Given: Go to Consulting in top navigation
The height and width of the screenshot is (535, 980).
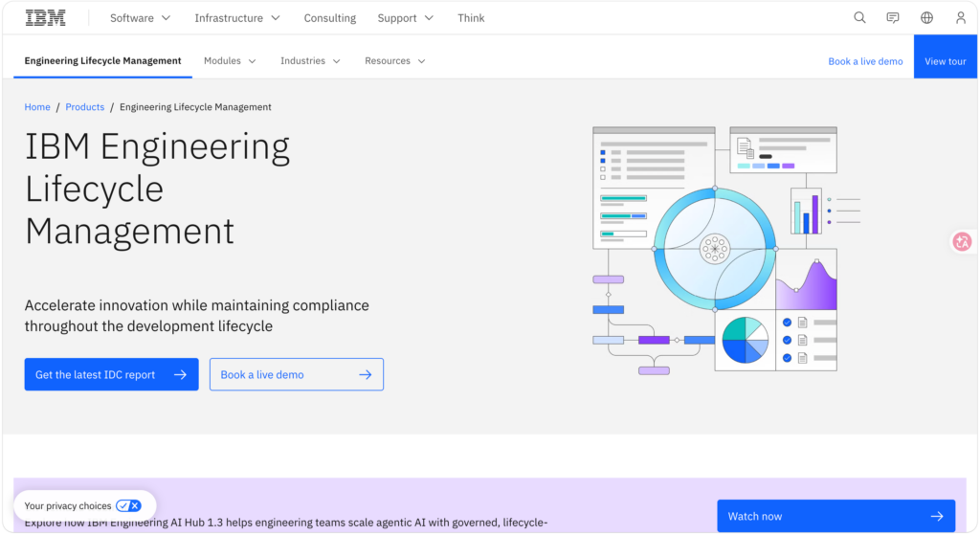Looking at the screenshot, I should point(330,18).
